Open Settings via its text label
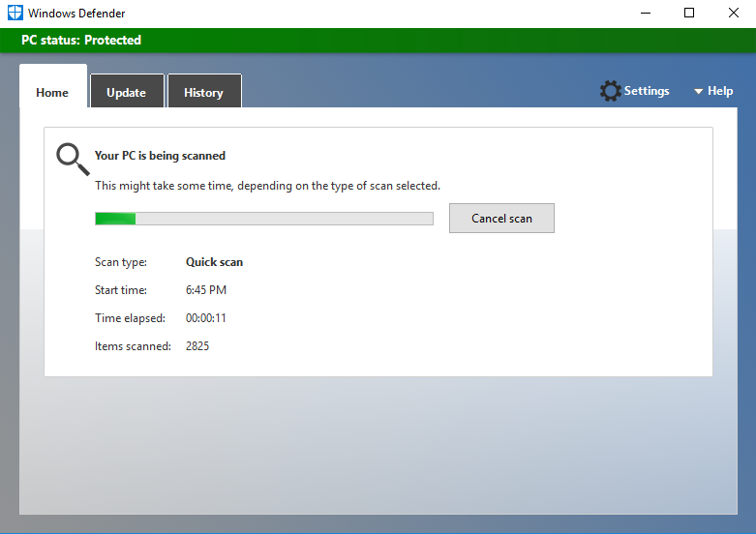This screenshot has width=756, height=534. (x=647, y=91)
